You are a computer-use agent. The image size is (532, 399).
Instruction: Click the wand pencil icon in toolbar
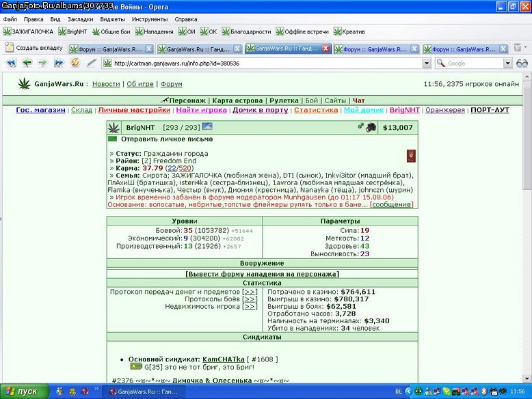click(91, 63)
